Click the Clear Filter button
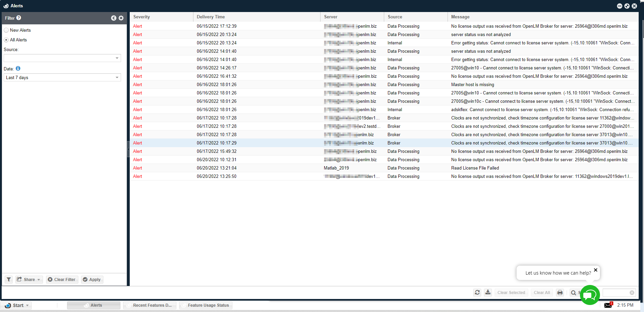The height and width of the screenshot is (312, 644). pos(62,280)
